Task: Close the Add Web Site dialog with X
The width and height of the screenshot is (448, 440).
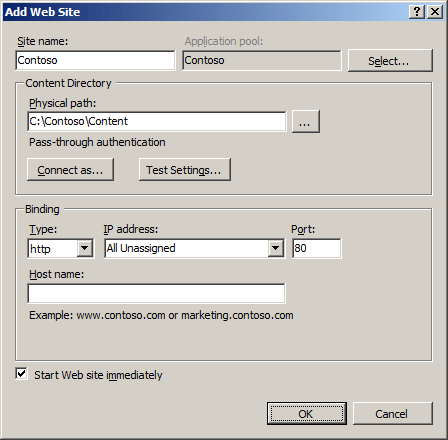Action: [x=435, y=12]
